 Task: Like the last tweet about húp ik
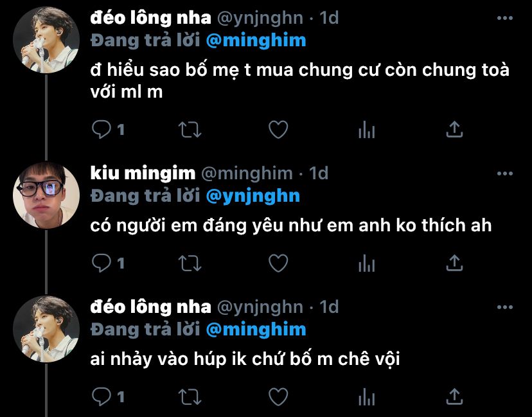[278, 396]
